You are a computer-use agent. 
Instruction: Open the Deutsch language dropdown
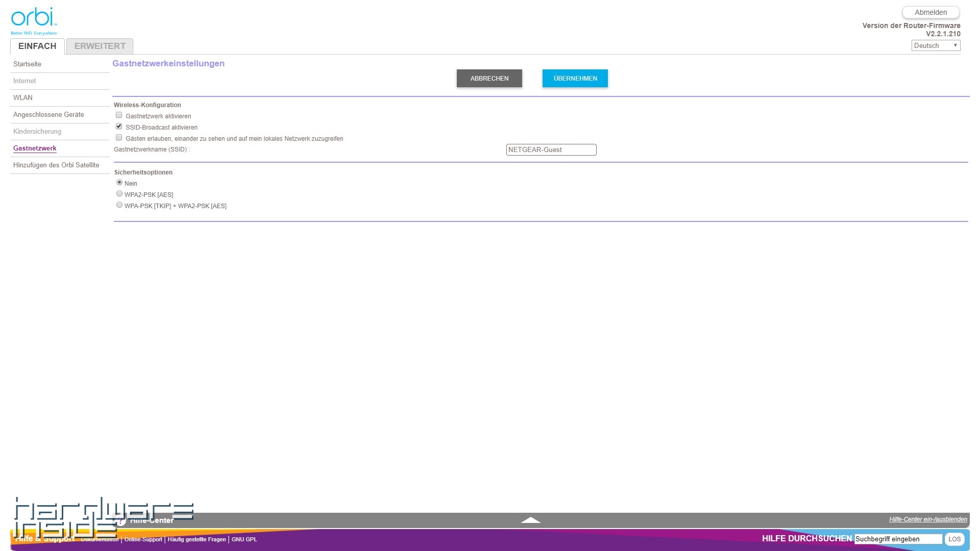click(x=936, y=45)
